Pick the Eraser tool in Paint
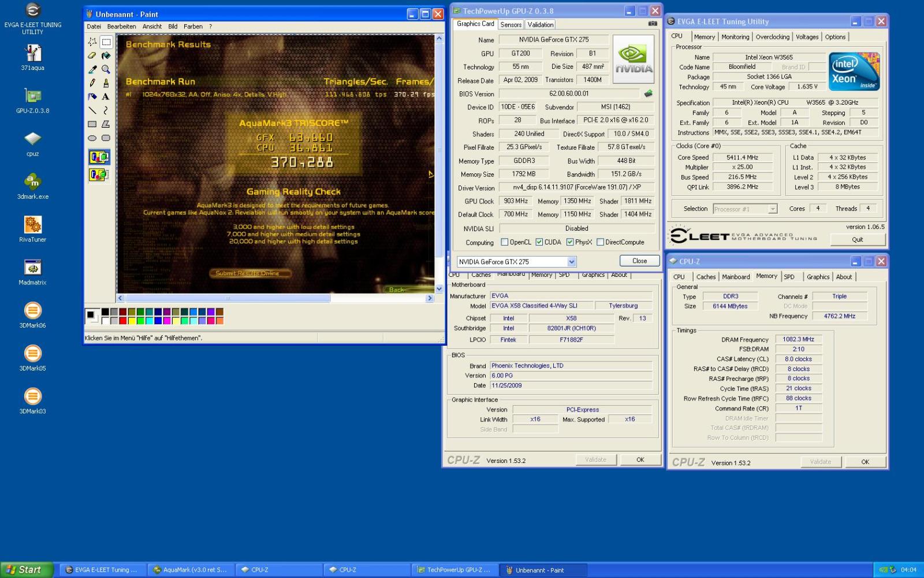The height and width of the screenshot is (578, 924). coord(92,55)
